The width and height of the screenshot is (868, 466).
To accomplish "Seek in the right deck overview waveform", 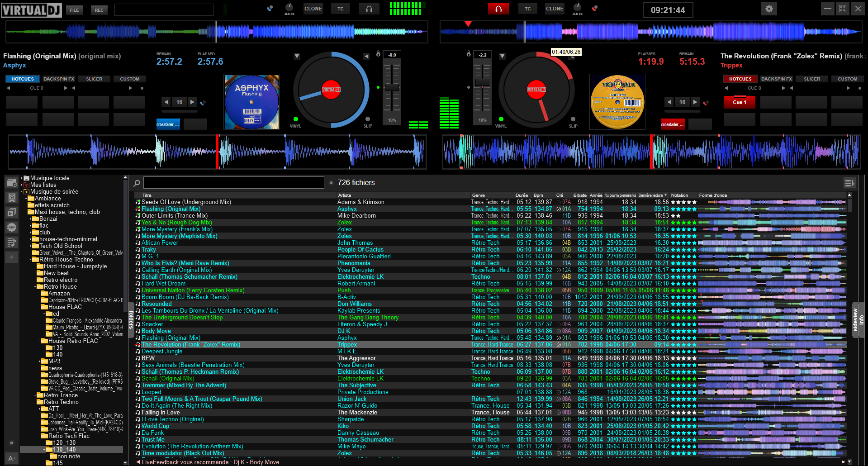I will (x=650, y=32).
